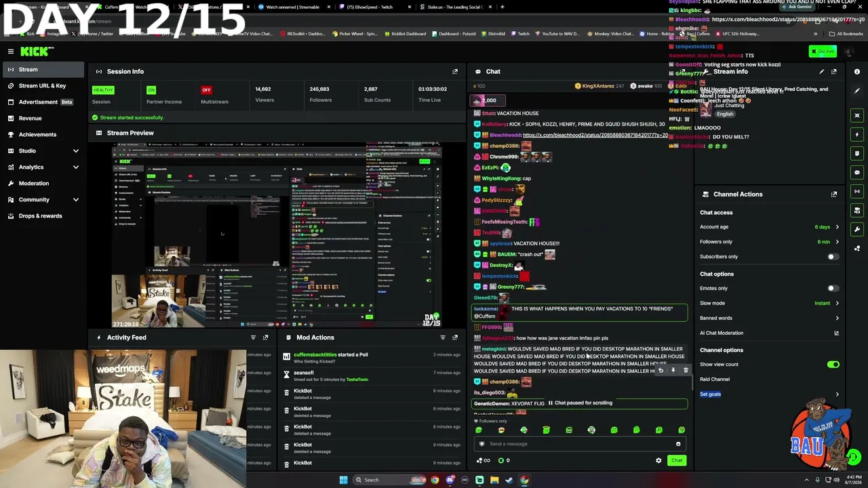Pop out the Stream Preview panel
868x488 pixels.
(455, 133)
